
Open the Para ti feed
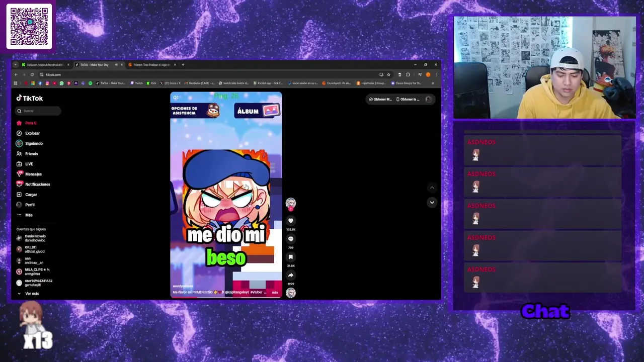27,123
